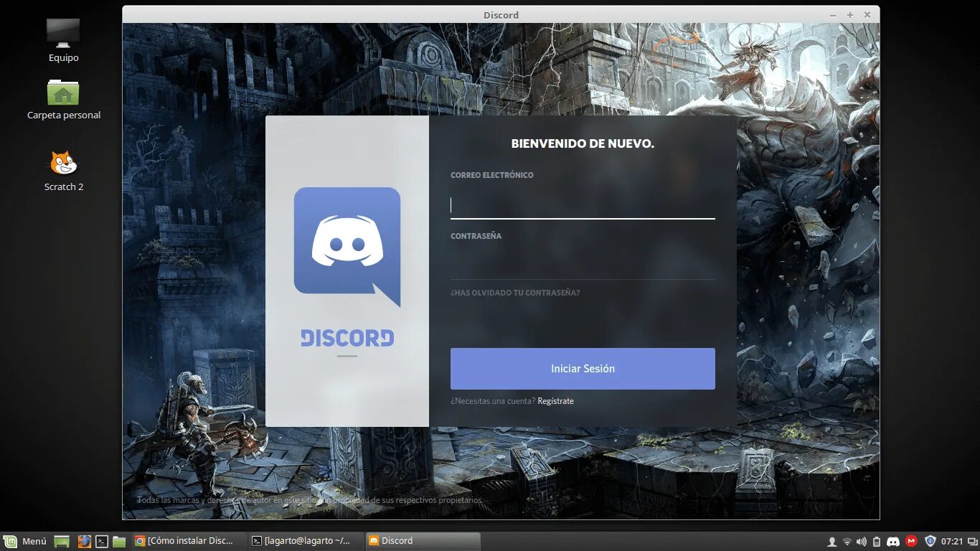Click the Discord system tray icon

[893, 542]
